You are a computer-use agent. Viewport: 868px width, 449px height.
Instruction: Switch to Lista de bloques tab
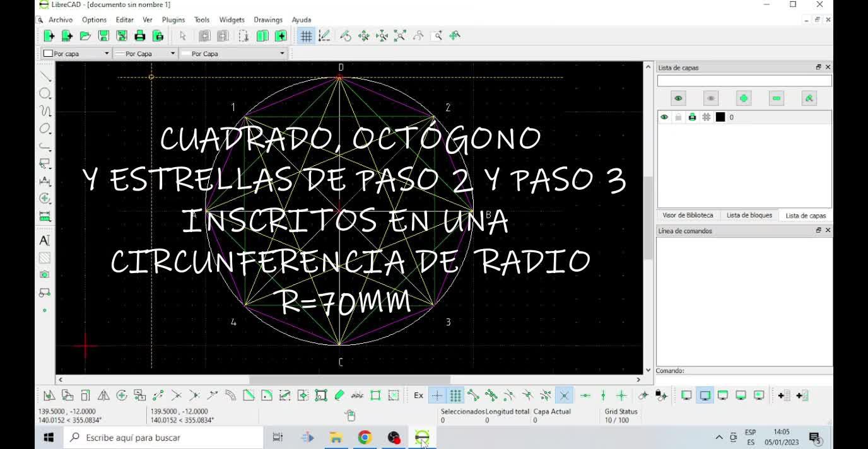pos(749,215)
